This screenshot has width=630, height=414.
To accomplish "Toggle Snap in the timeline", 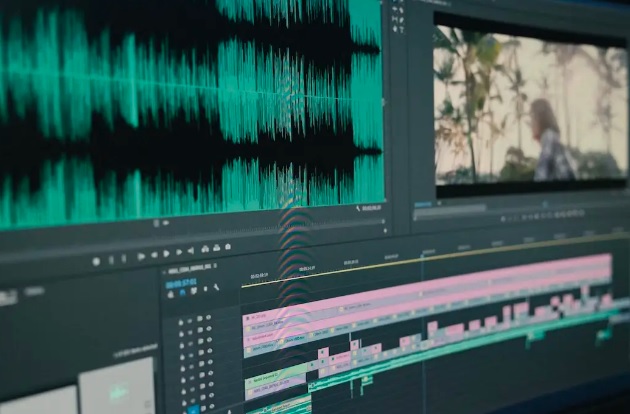I will point(184,292).
